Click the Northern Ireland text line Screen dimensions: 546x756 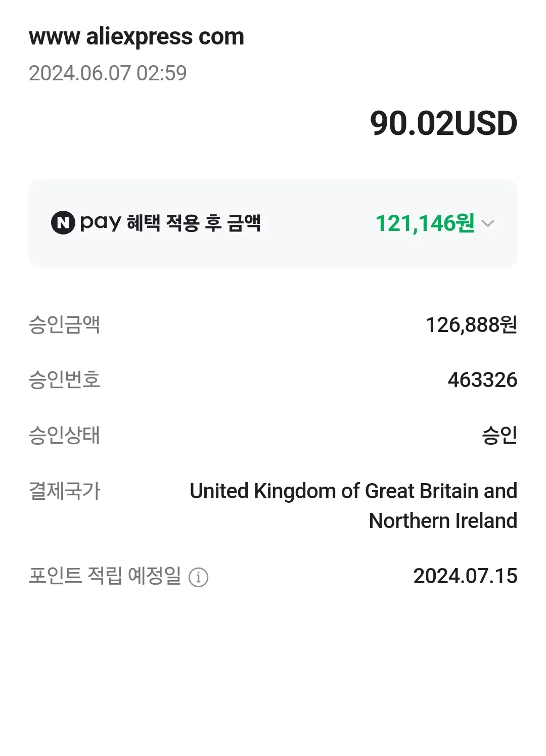tap(443, 521)
